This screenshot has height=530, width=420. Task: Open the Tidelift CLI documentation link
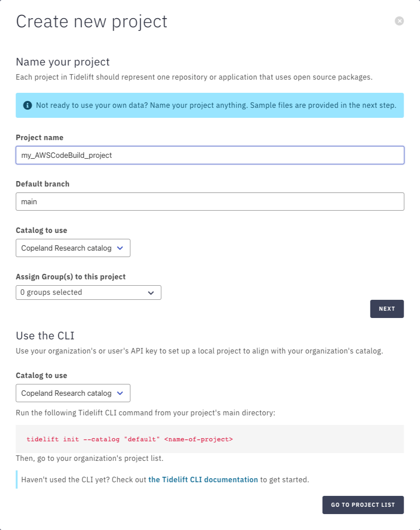(x=203, y=480)
